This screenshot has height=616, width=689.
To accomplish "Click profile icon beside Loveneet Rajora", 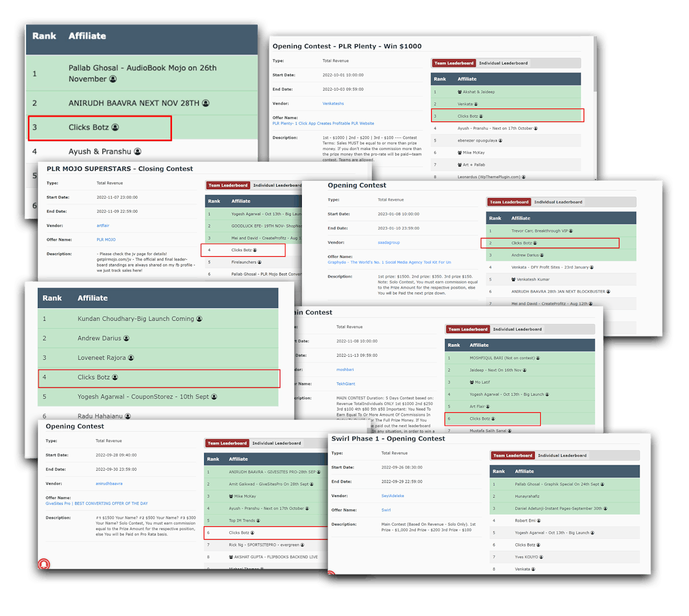I will 131,358.
